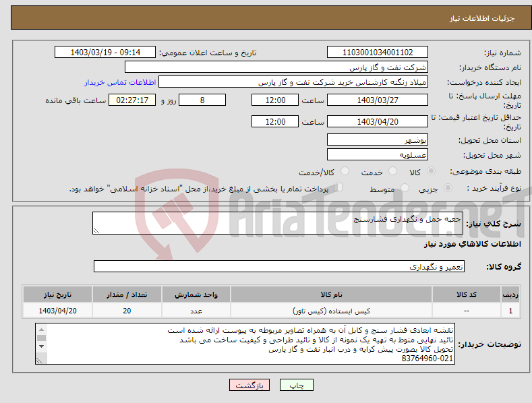Image resolution: width=532 pixels, height=403 pixels.
Task: Select the کالا/خدمت radio button
Action: click(x=345, y=171)
